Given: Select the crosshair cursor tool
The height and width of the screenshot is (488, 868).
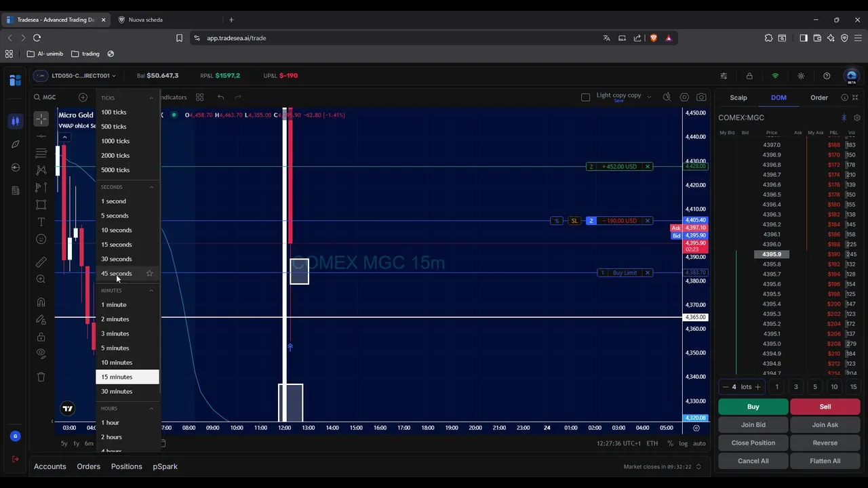Looking at the screenshot, I should tap(41, 119).
